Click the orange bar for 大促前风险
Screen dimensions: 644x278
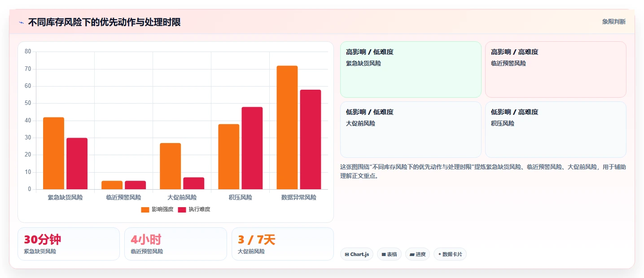tap(171, 166)
